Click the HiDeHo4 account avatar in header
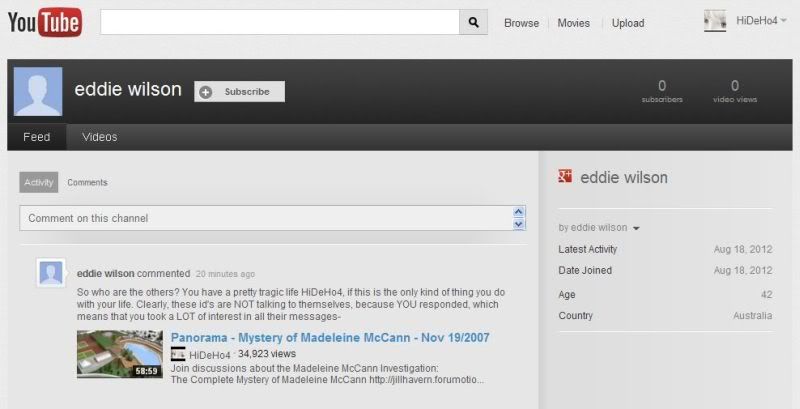 pos(715,21)
